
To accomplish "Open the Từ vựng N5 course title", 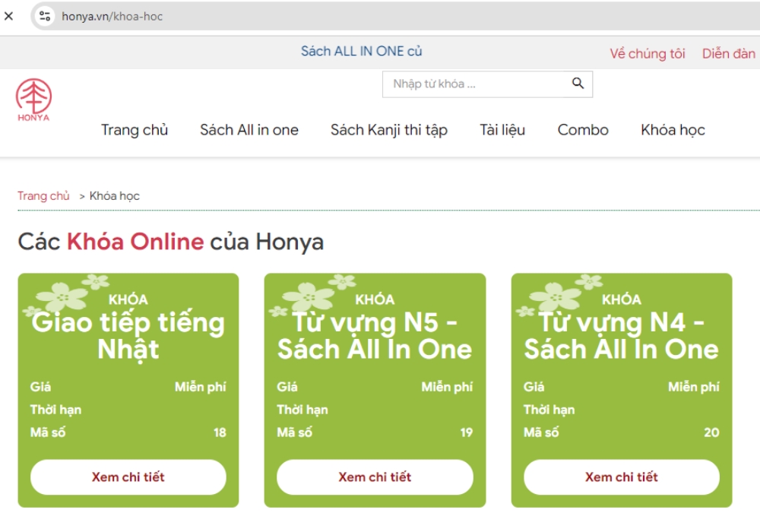I will pyautogui.click(x=374, y=335).
